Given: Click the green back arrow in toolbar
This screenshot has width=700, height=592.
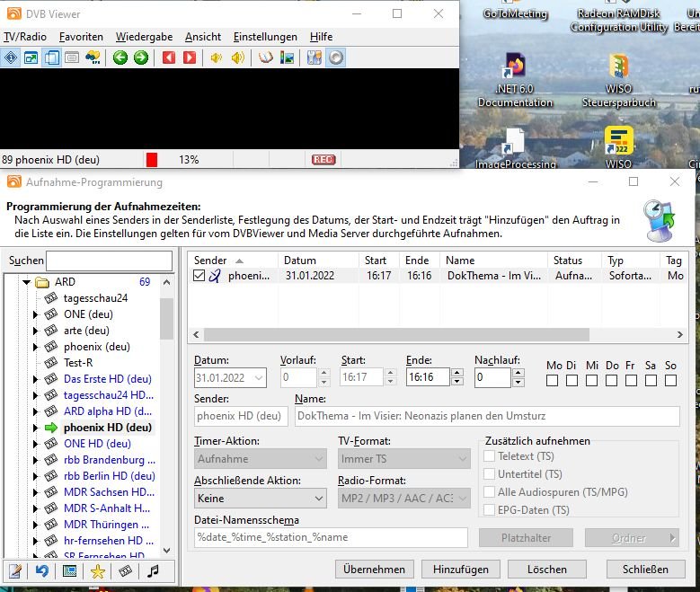Looking at the screenshot, I should pos(120,57).
